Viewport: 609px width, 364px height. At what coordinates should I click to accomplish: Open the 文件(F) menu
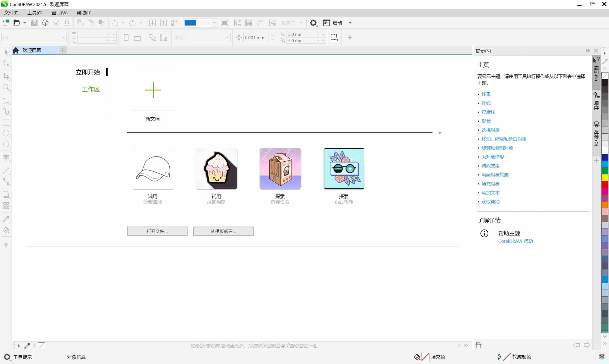coord(11,13)
